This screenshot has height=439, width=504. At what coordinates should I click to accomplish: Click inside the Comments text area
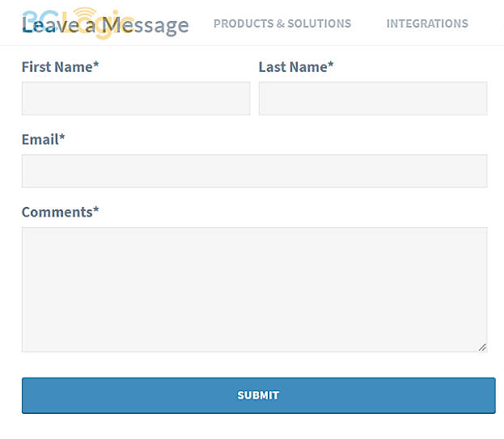(254, 289)
